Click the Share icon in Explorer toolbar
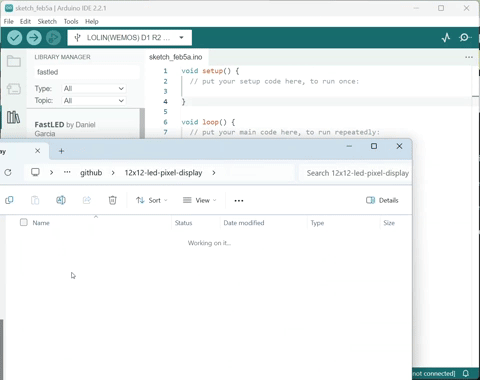This screenshot has width=480, height=380. [87, 200]
